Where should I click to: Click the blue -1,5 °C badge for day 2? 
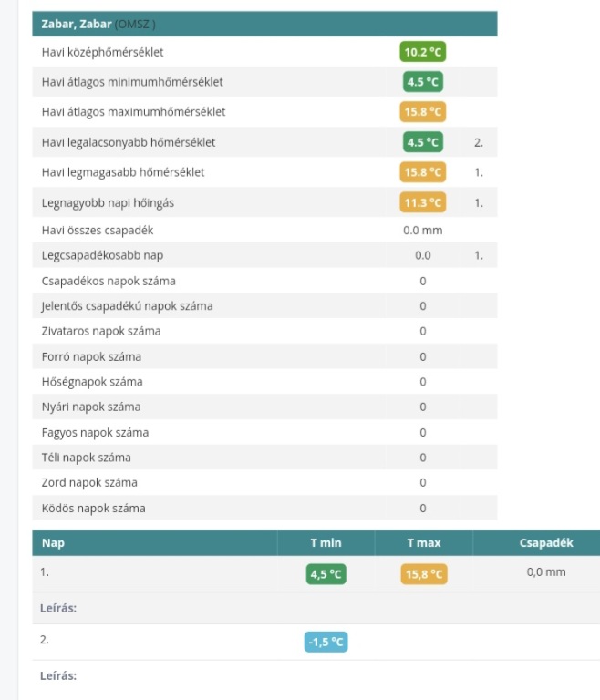326,643
